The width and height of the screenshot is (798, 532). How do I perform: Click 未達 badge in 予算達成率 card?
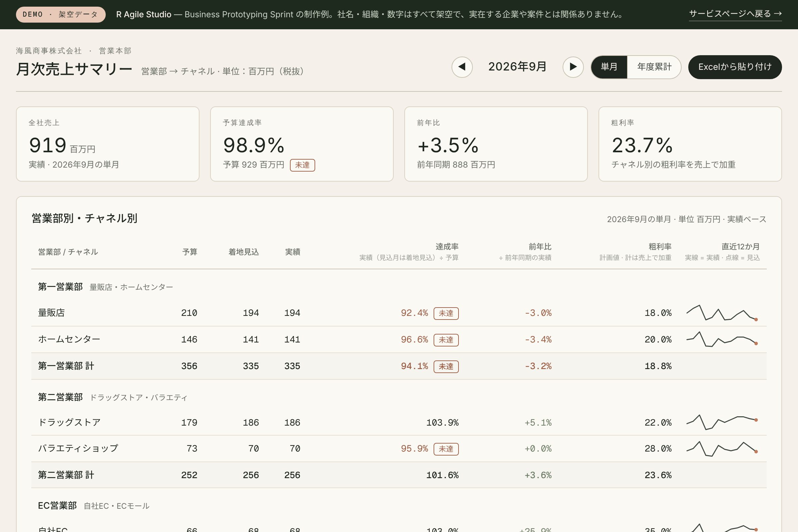[302, 165]
